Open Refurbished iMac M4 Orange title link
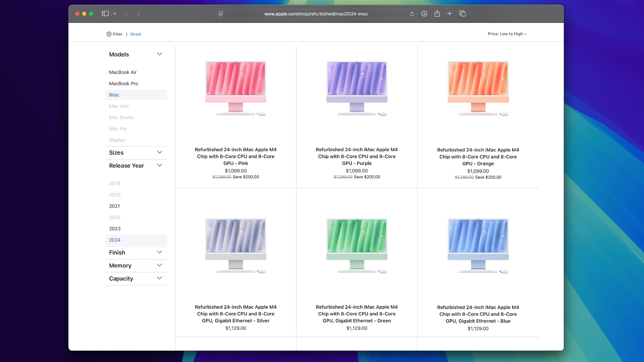Image resolution: width=644 pixels, height=362 pixels. pyautogui.click(x=478, y=157)
